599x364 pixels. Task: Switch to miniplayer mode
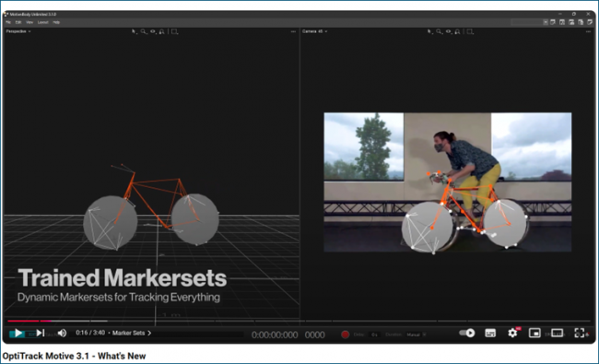point(534,333)
